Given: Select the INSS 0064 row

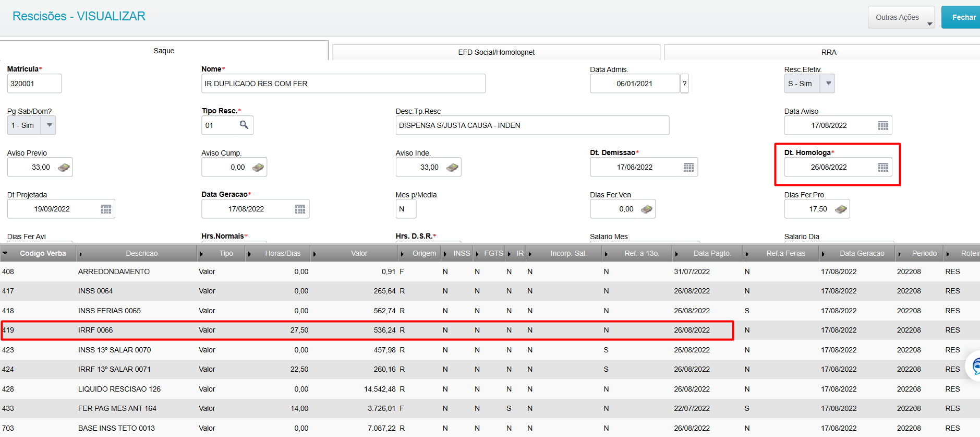Looking at the screenshot, I should pos(490,291).
